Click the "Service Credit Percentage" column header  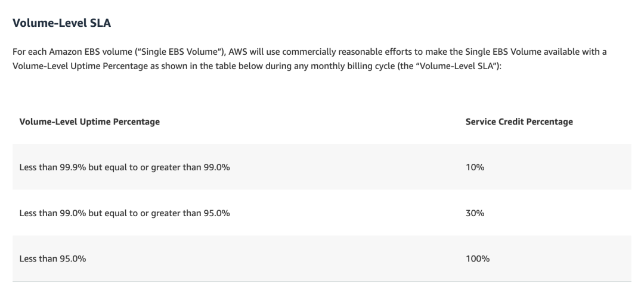click(x=519, y=121)
